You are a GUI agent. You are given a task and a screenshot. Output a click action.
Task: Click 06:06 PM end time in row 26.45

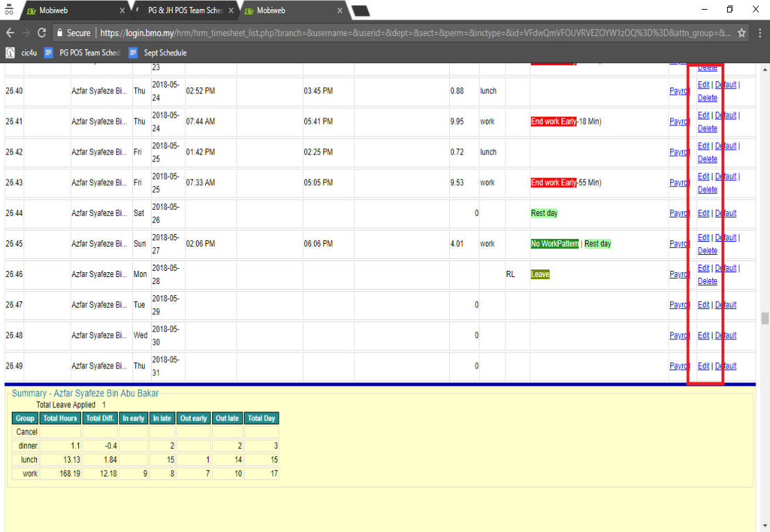pos(318,243)
